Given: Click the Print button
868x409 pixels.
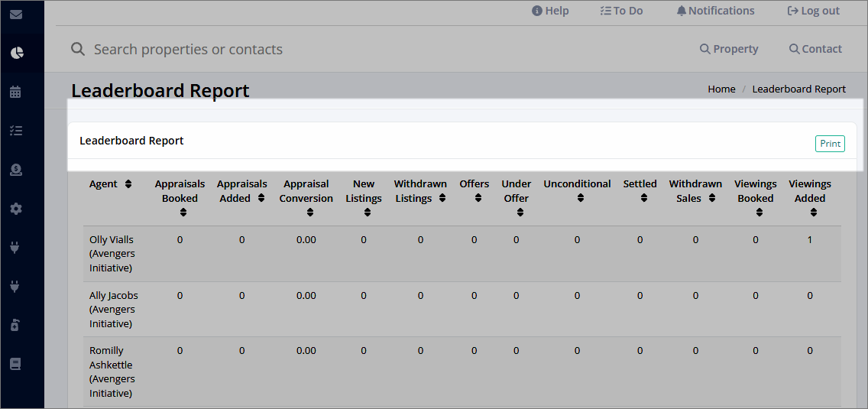Looking at the screenshot, I should pyautogui.click(x=830, y=144).
